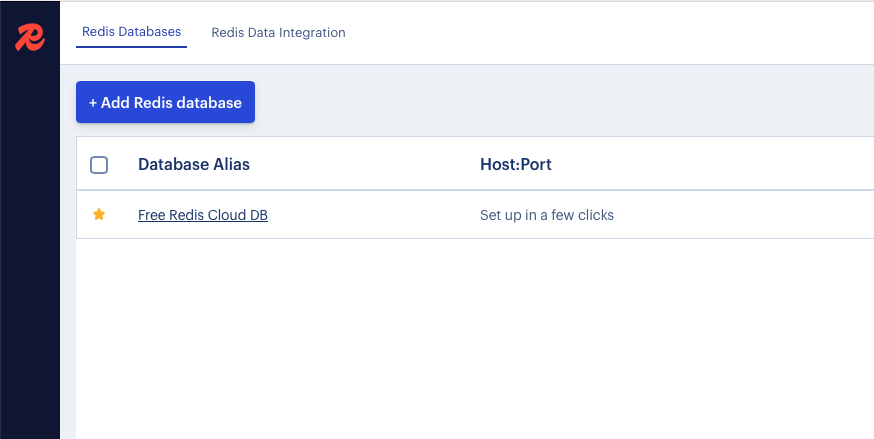Sort the list by Host:Port column
The width and height of the screenshot is (874, 439).
point(516,164)
